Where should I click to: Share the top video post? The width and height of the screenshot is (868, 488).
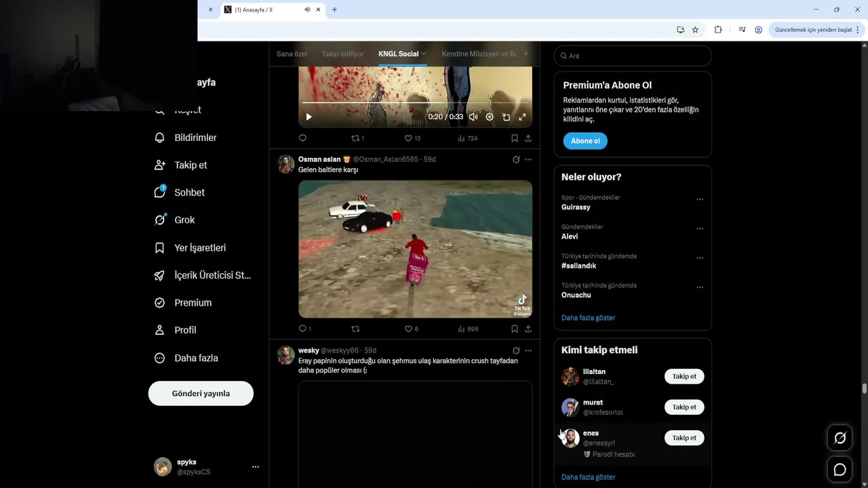coord(528,138)
